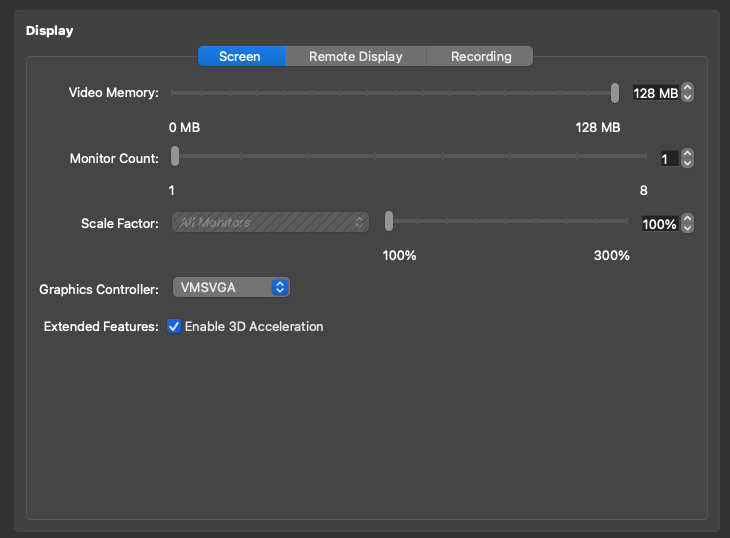This screenshot has width=730, height=538.
Task: Click the Video Memory slider handle
Action: coord(615,93)
